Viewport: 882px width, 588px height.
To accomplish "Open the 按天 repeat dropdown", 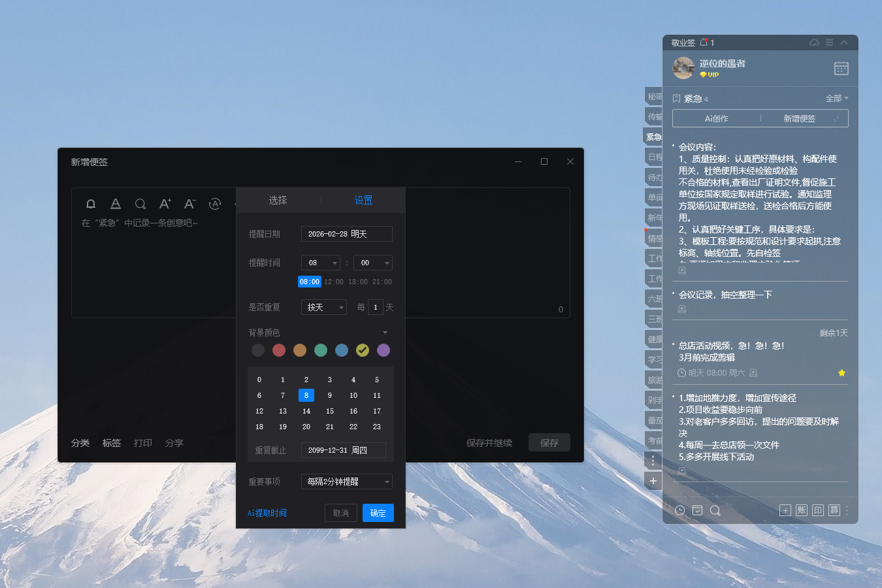I will pyautogui.click(x=323, y=307).
